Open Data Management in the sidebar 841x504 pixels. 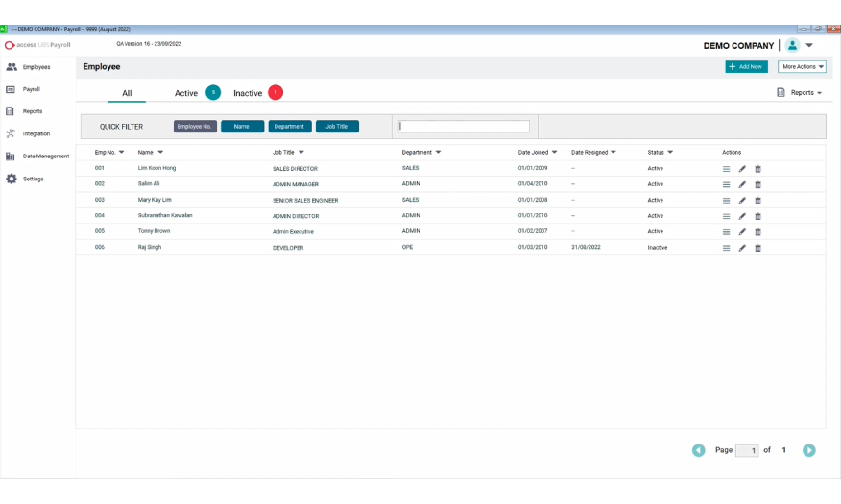[45, 156]
